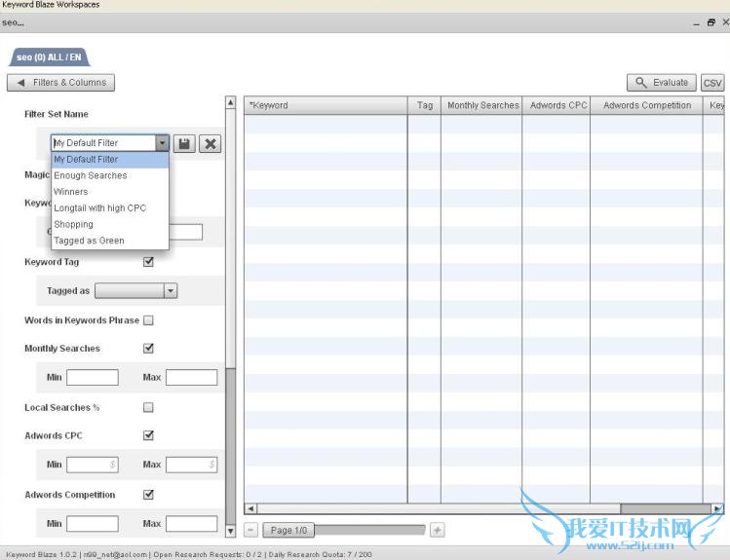This screenshot has width=730, height=560.
Task: Toggle the Keyword Tag checkbox
Action: [148, 262]
